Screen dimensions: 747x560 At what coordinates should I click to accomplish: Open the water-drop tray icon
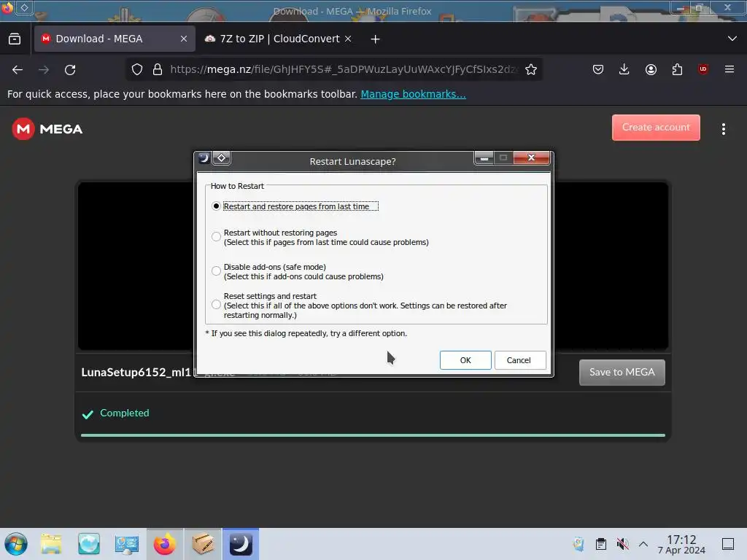tap(578, 544)
